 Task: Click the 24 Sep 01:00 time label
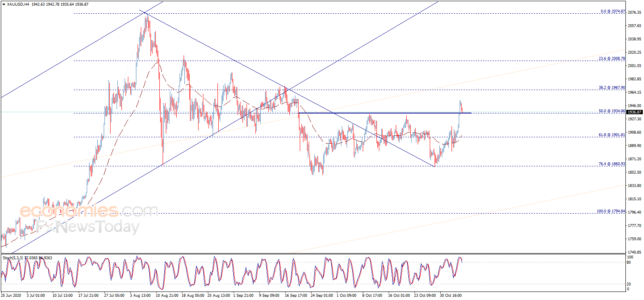(x=322, y=296)
